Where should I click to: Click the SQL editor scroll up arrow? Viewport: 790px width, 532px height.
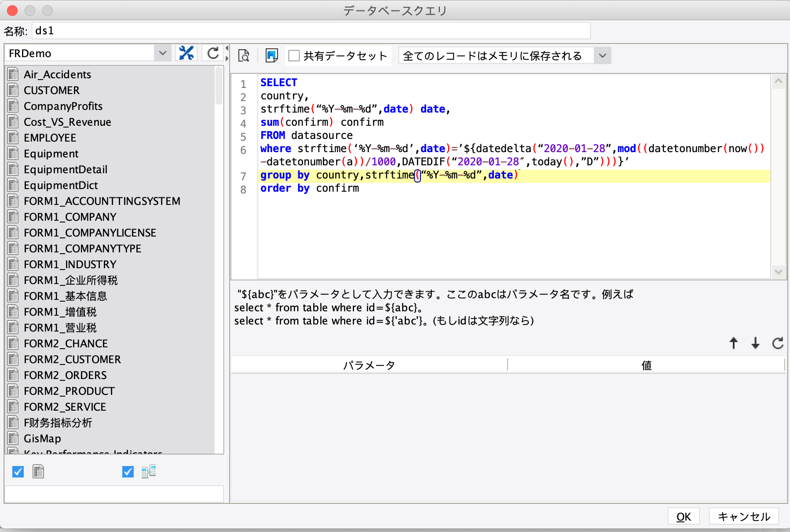coord(779,81)
